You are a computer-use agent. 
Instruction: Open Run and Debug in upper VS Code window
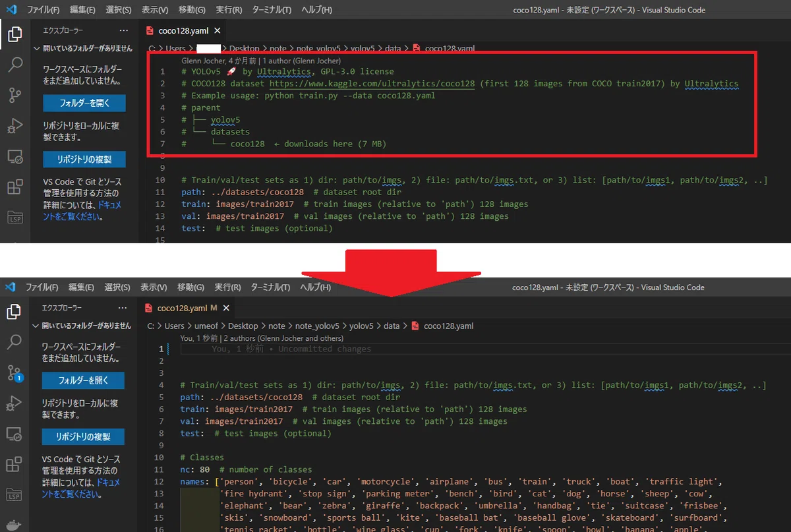(x=15, y=126)
